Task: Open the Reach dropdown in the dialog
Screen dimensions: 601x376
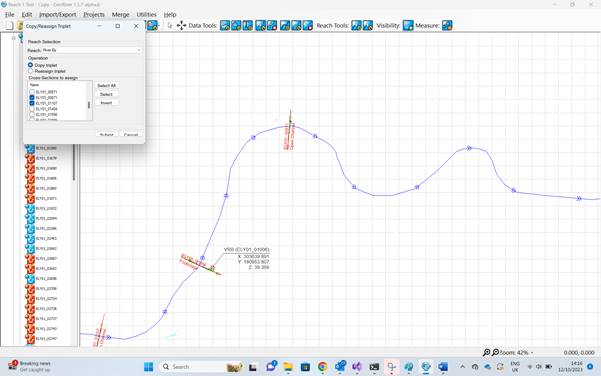Action: point(138,50)
